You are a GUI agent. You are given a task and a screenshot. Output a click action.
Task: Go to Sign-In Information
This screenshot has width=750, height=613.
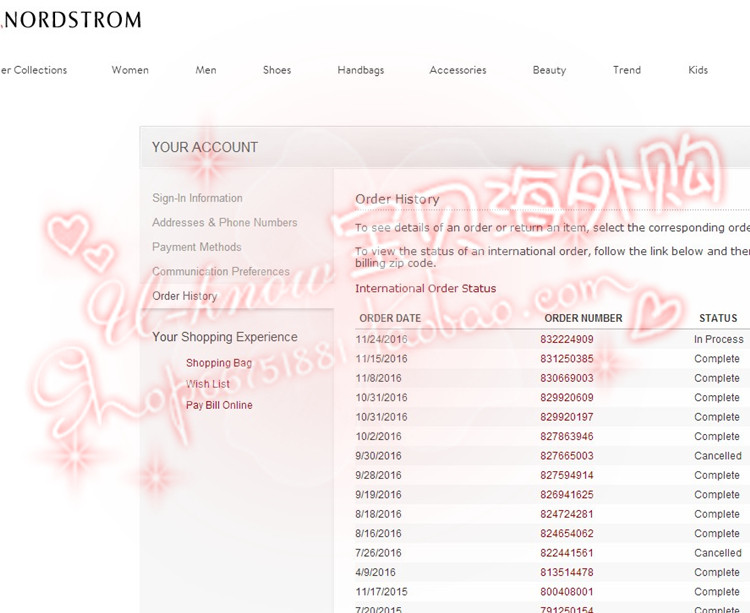click(x=197, y=198)
